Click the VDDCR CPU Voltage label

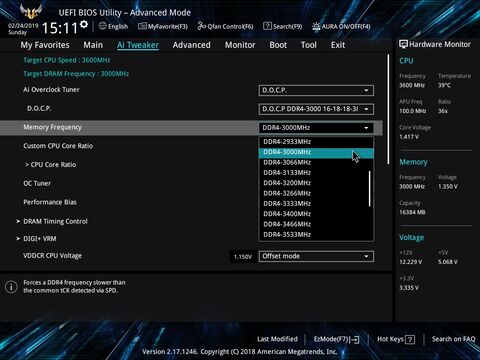(x=53, y=256)
